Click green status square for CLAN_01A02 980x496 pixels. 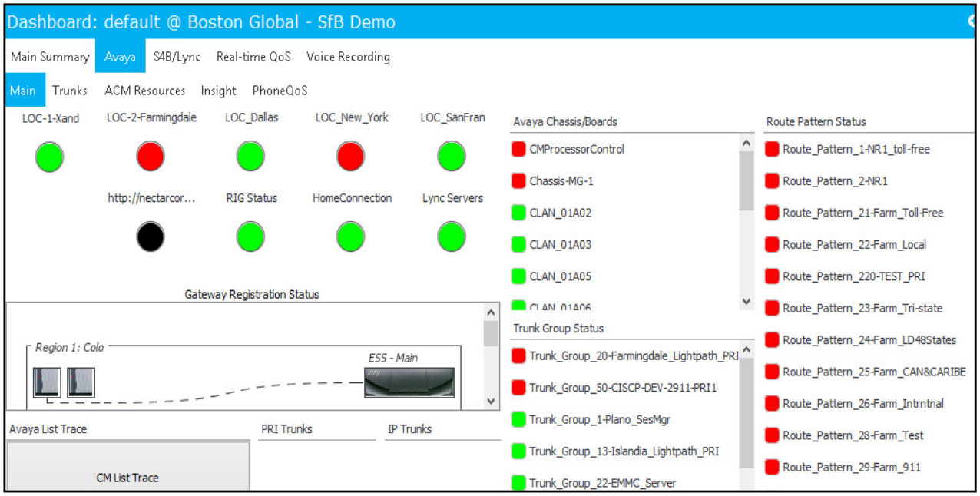tap(518, 213)
